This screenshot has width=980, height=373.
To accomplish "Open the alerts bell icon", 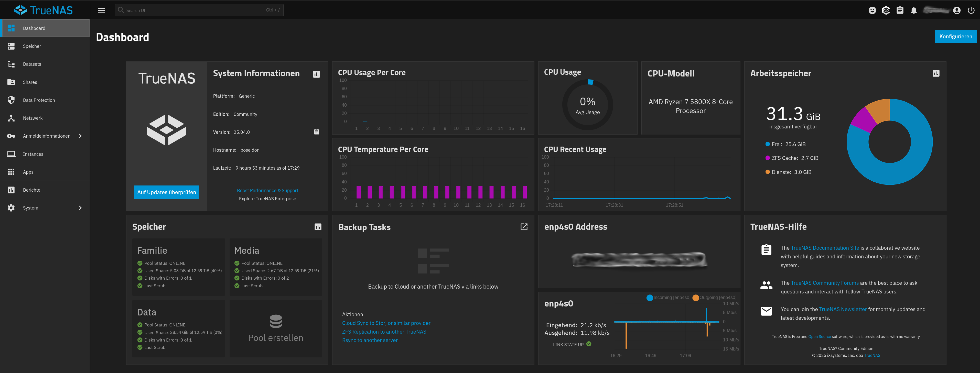I will (x=914, y=10).
